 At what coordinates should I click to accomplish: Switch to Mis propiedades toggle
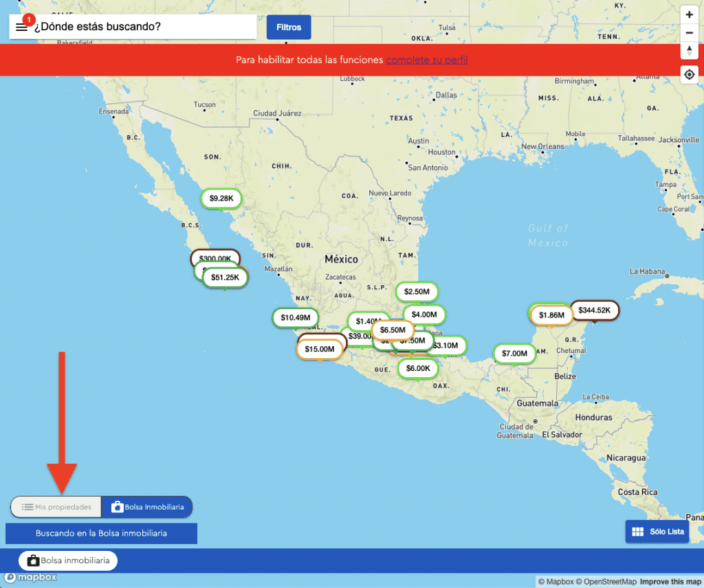point(56,507)
